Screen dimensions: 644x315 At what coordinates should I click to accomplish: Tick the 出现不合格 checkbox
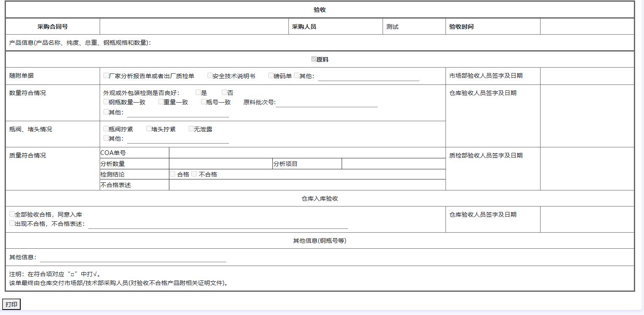pyautogui.click(x=12, y=223)
